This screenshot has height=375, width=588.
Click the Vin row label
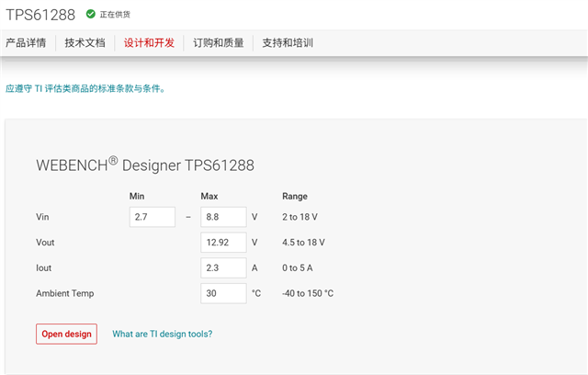coord(42,217)
